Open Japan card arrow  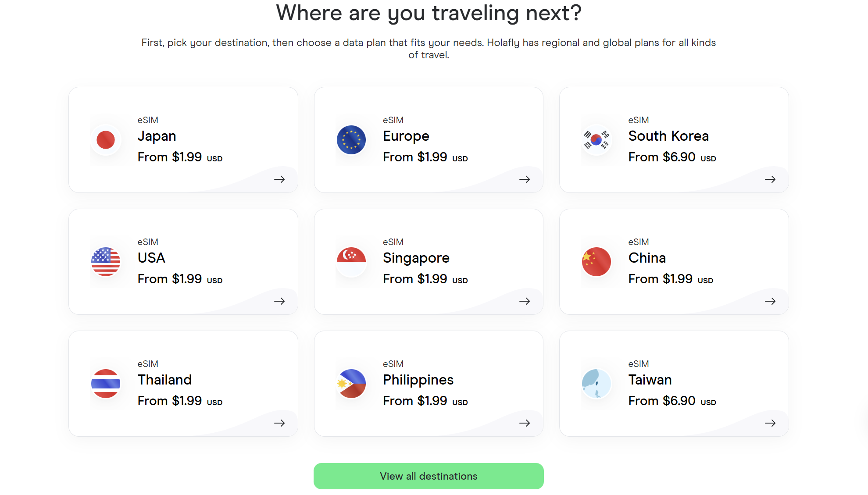coord(279,179)
